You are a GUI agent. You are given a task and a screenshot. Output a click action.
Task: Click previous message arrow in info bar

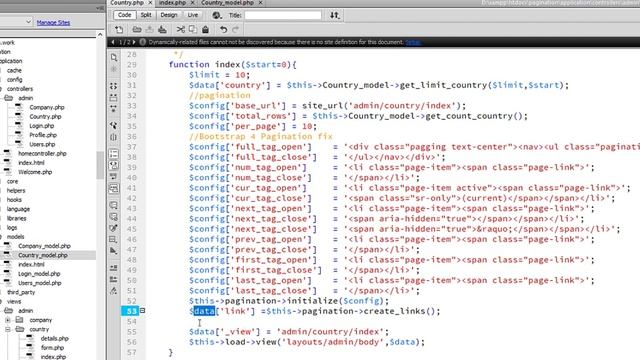click(x=113, y=42)
